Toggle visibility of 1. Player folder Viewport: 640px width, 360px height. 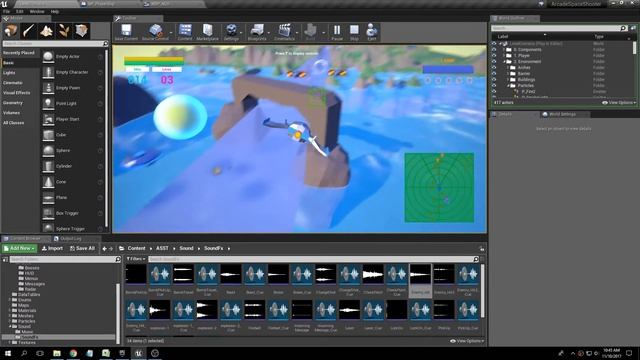point(494,56)
